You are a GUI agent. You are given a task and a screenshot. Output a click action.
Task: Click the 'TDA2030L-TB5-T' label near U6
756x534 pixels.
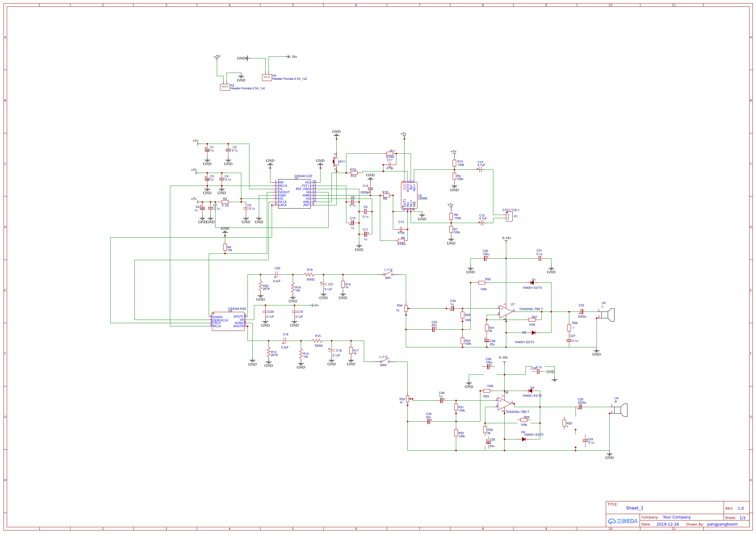tap(517, 412)
